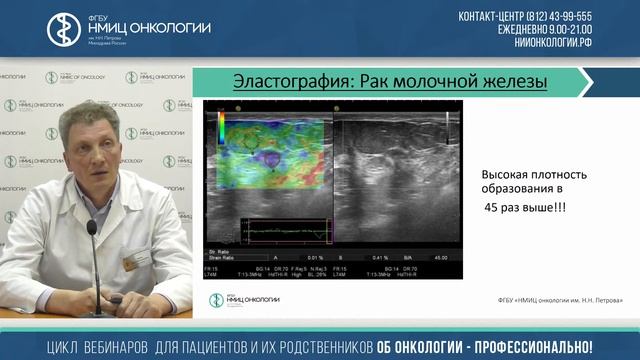This screenshot has height=360, width=640.
Task: Click the 0.41 % strain value for B
Action: tap(380, 258)
